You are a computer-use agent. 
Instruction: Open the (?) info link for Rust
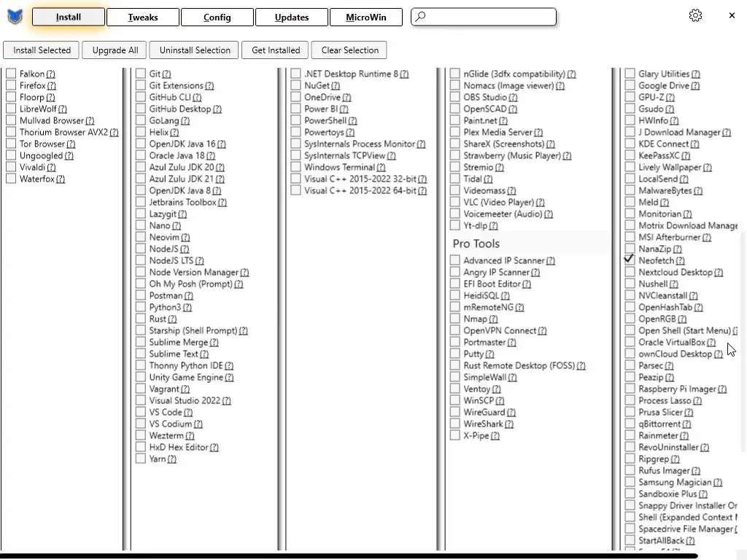click(172, 319)
